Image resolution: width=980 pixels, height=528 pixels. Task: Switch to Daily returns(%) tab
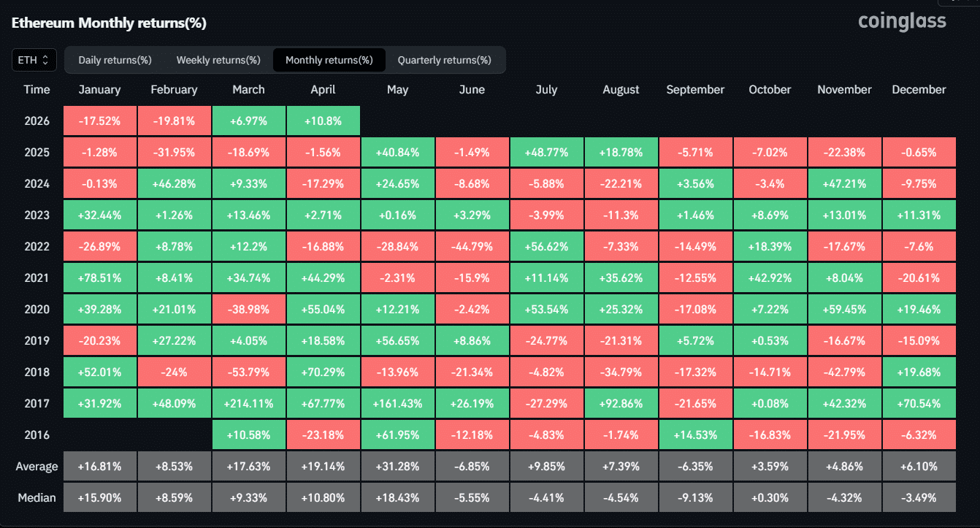pos(115,60)
